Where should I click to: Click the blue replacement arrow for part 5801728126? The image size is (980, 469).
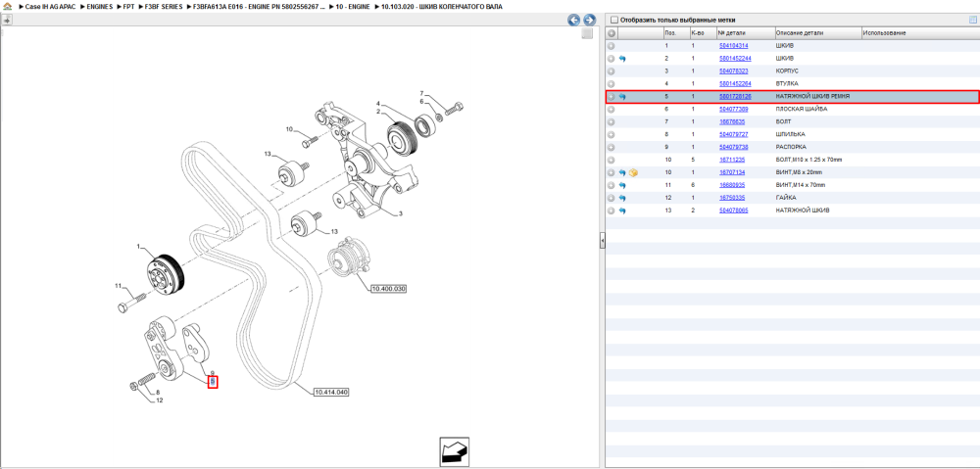[x=622, y=97]
